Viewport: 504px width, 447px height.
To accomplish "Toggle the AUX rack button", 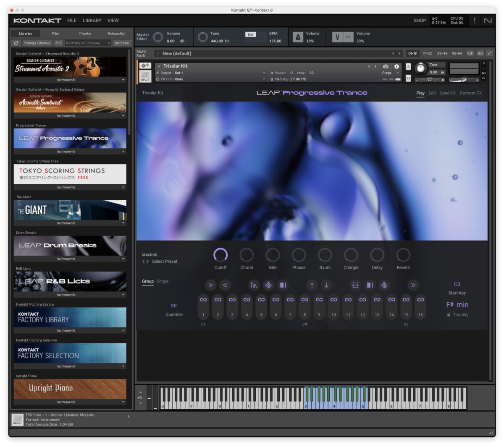I will tap(480, 53).
